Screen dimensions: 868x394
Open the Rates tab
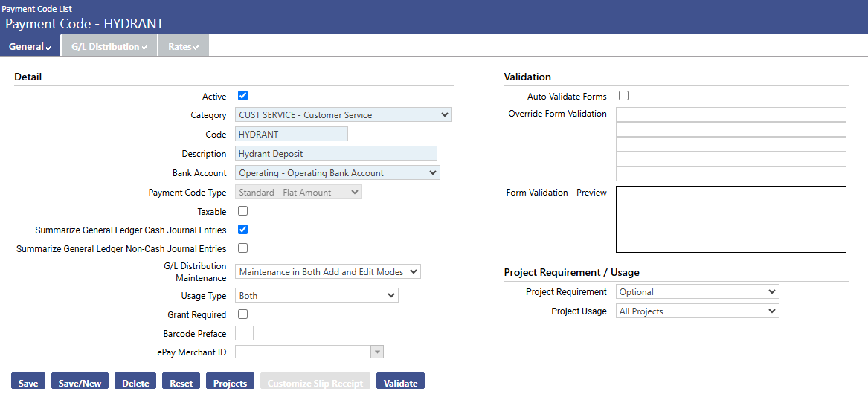click(183, 47)
